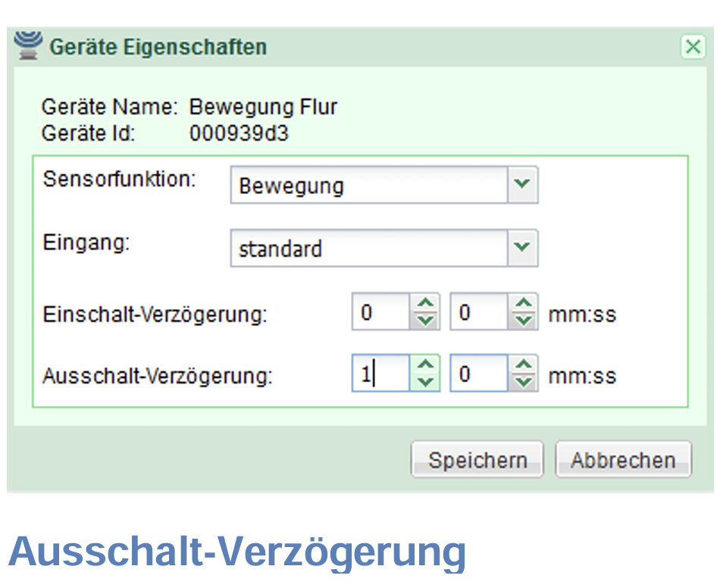The image size is (723, 588).
Task: Increase Einschalt-Verzögerung minutes with up arrow
Action: tap(426, 304)
